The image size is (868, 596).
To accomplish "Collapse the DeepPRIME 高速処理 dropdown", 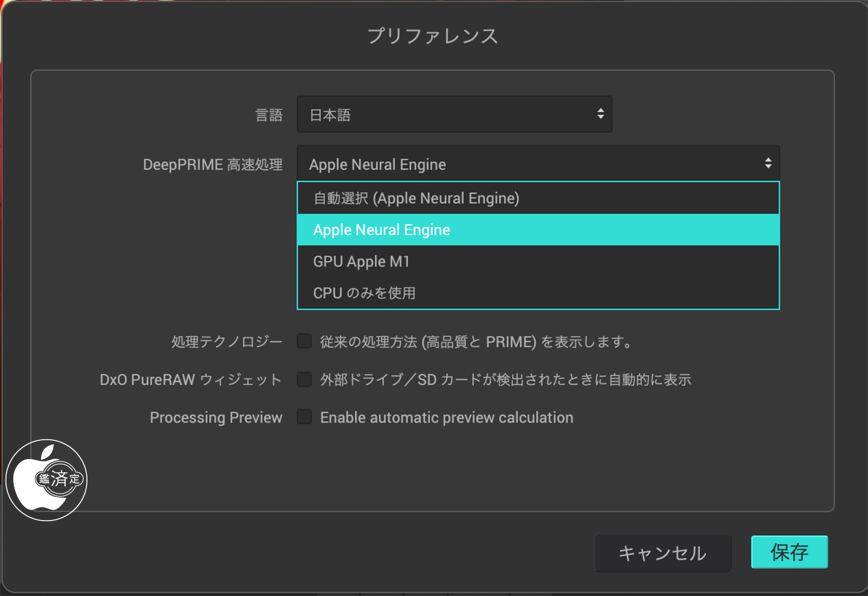I will [538, 163].
